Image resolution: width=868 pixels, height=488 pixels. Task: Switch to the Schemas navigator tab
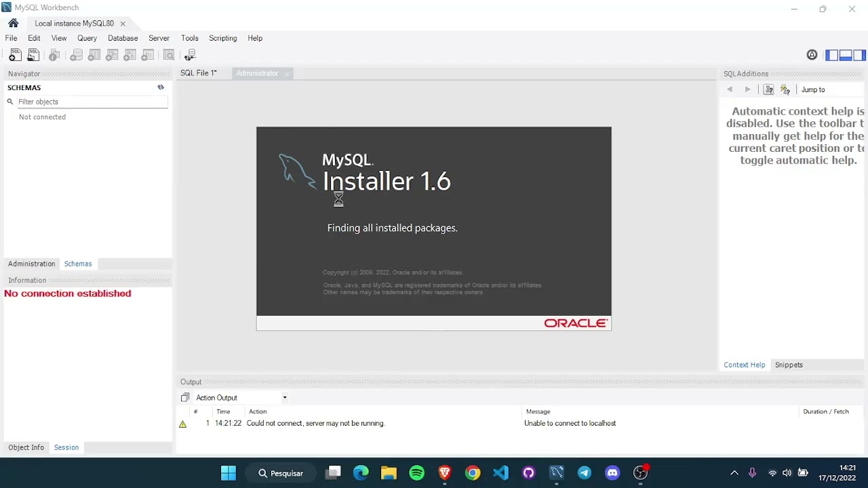[x=78, y=264]
